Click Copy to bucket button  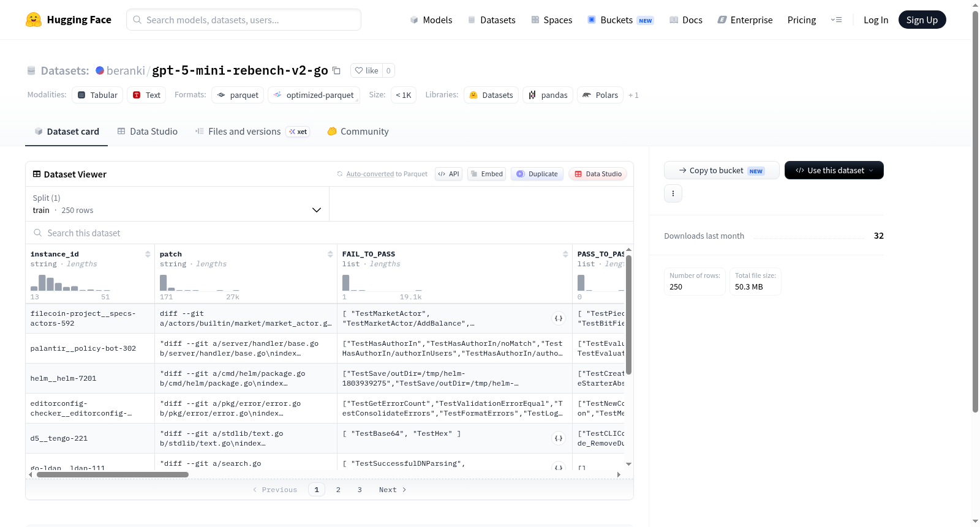point(722,170)
